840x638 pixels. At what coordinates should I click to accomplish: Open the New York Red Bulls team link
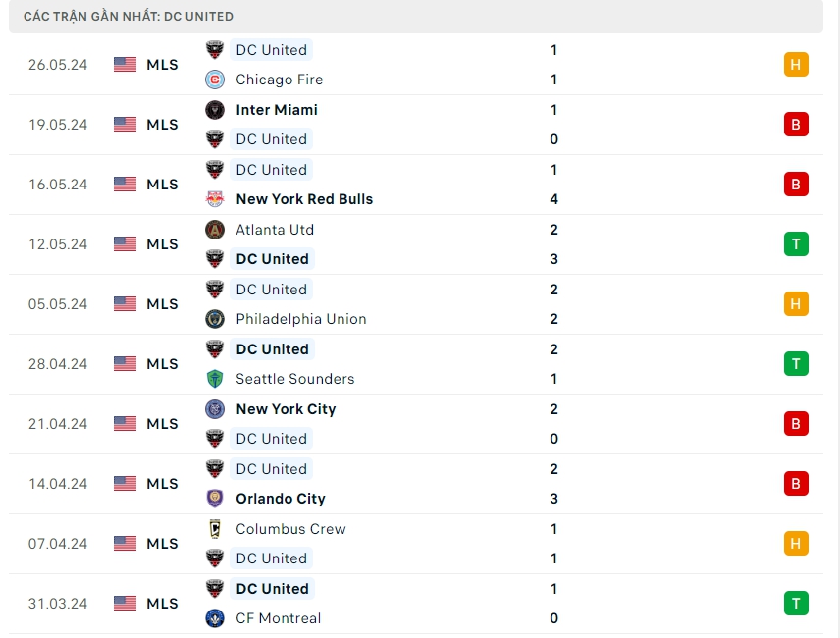(x=304, y=199)
